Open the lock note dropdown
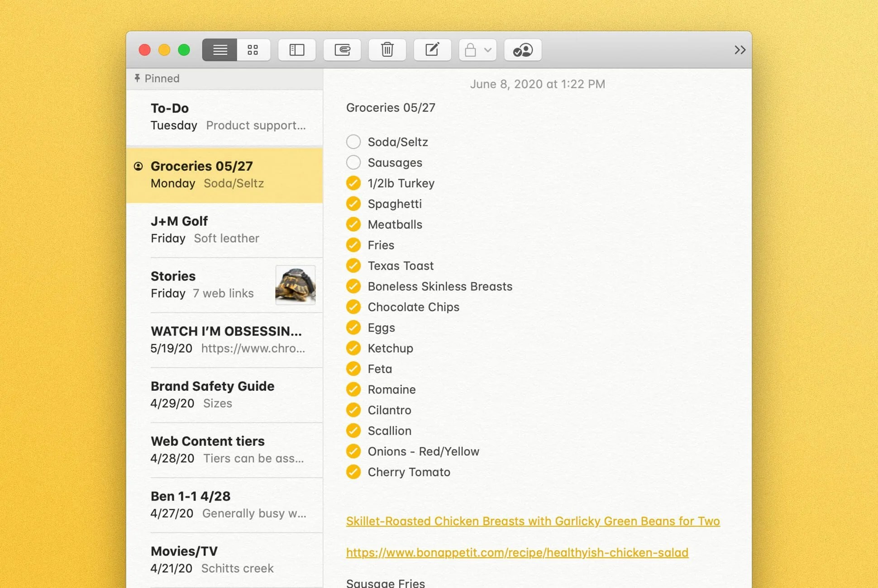The width and height of the screenshot is (878, 588). [477, 50]
